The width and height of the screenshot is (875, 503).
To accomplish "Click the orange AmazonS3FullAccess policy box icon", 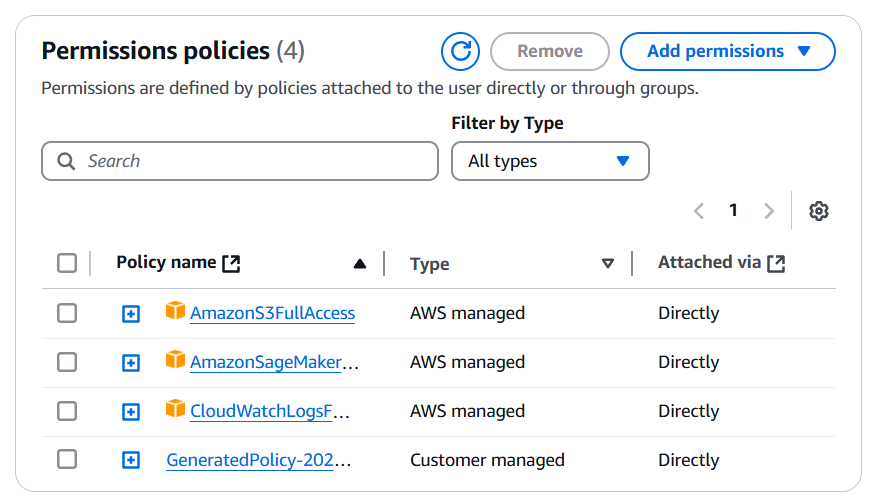I will point(175,310).
